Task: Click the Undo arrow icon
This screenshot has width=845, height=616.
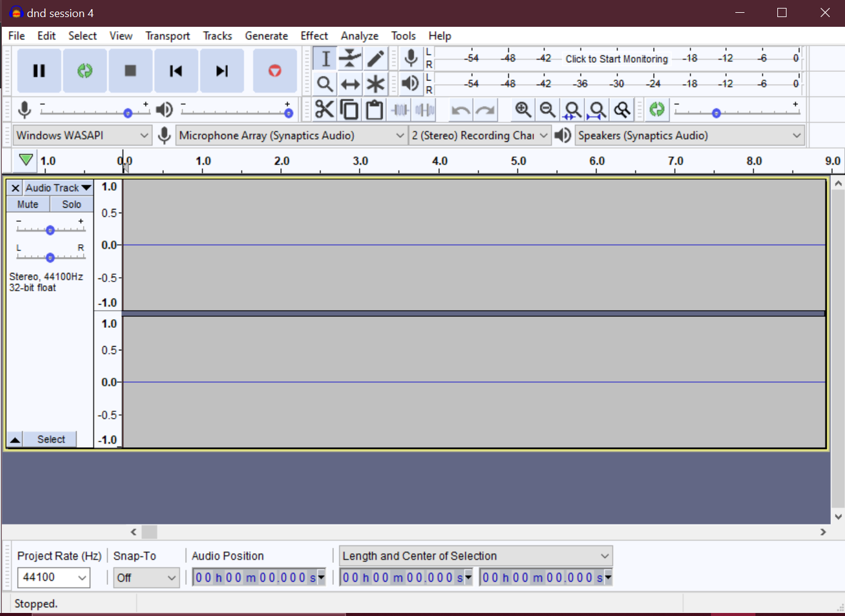Action: point(461,110)
